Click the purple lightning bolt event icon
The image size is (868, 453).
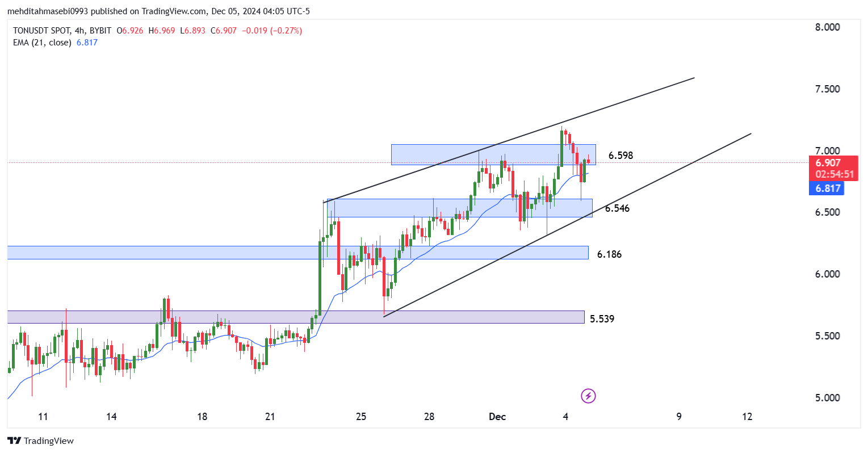[x=589, y=396]
